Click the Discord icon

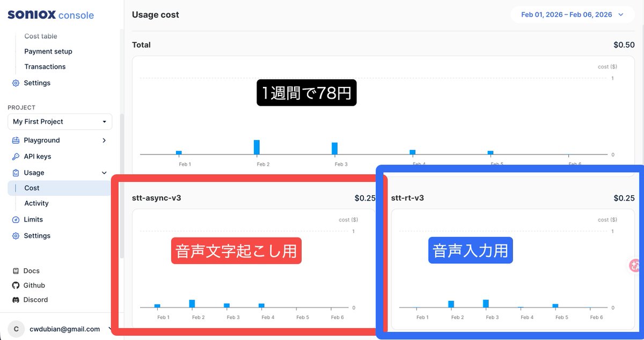tap(14, 299)
